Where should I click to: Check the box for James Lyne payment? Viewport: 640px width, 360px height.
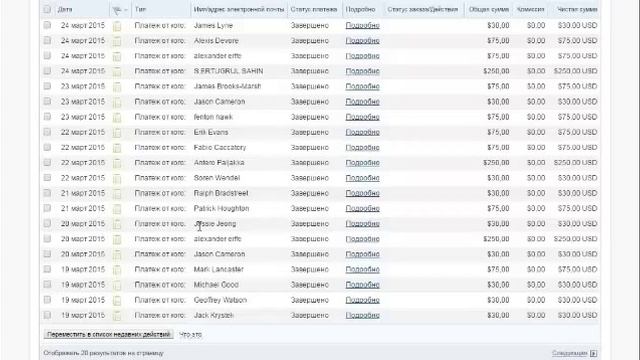pyautogui.click(x=47, y=25)
